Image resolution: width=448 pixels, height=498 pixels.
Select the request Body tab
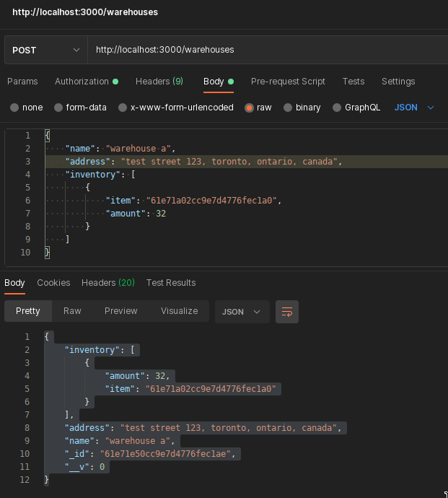point(219,82)
